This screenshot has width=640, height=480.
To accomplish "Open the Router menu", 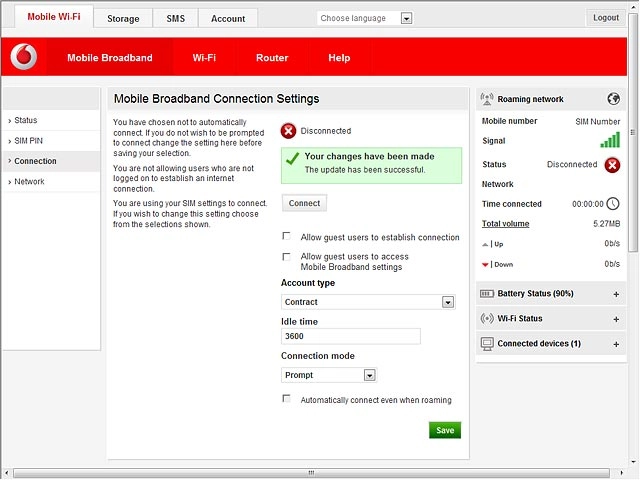I will [x=272, y=58].
